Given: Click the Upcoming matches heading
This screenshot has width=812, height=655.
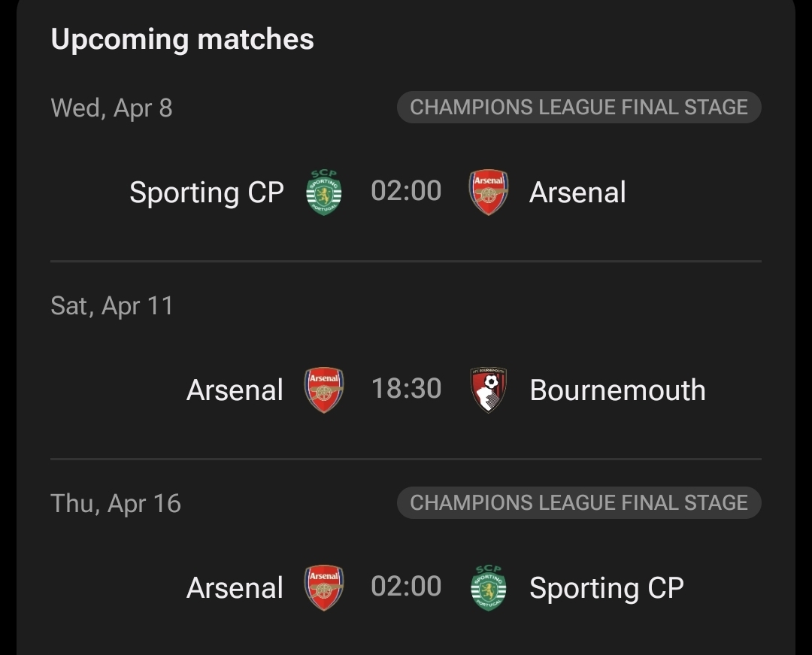Looking at the screenshot, I should click(x=182, y=39).
